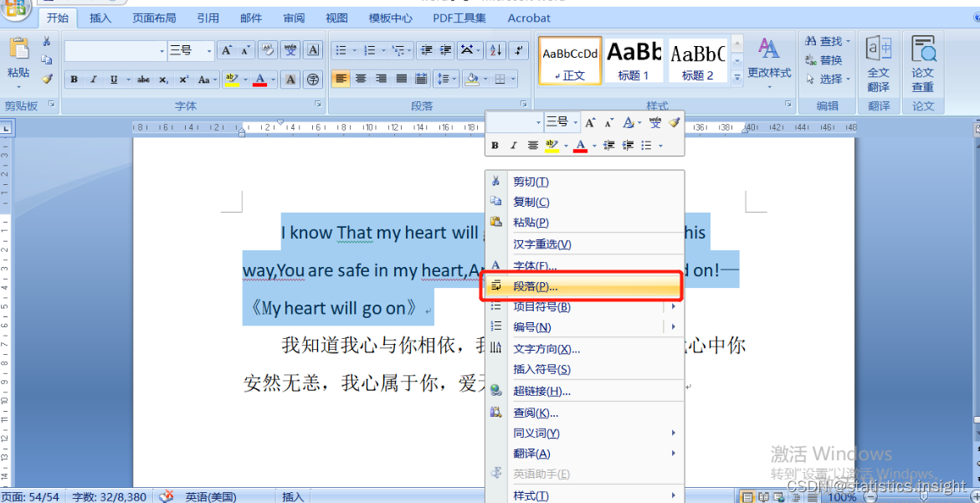Click Shrink Font button in the ribbon

245,50
